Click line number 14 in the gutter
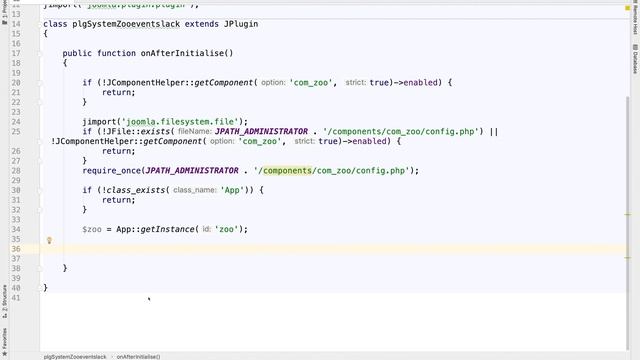 (16, 24)
